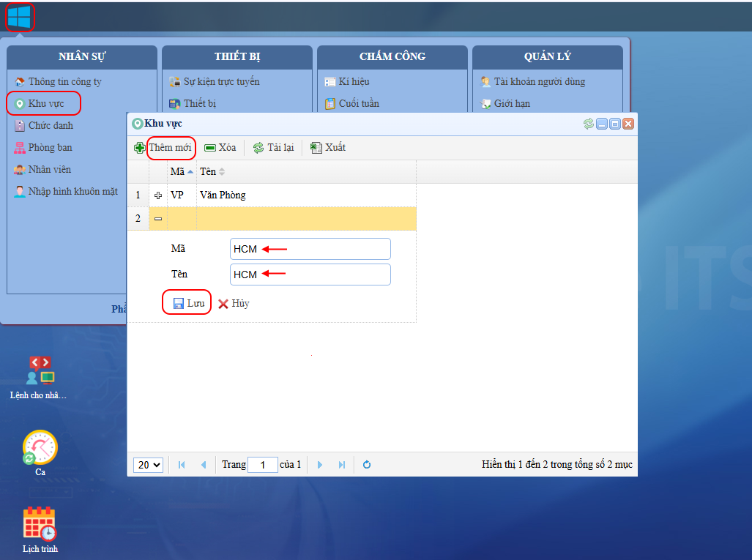
Task: Export the list using Xuất
Action: tap(327, 148)
